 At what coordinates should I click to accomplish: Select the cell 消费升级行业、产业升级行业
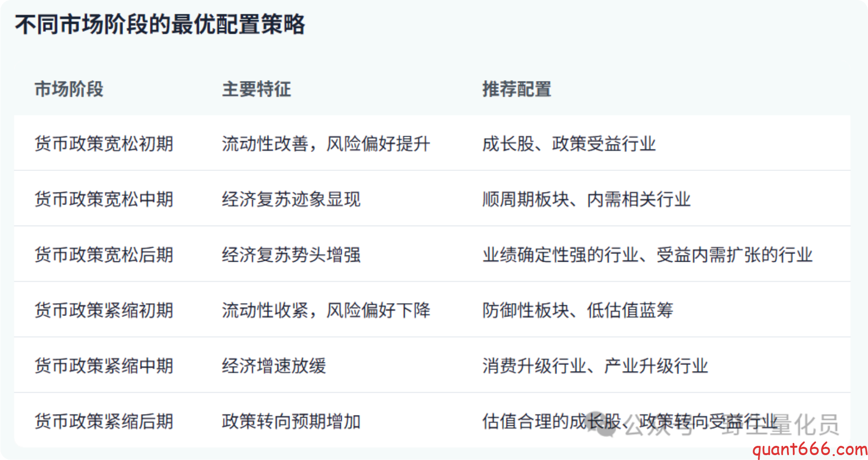[595, 366]
